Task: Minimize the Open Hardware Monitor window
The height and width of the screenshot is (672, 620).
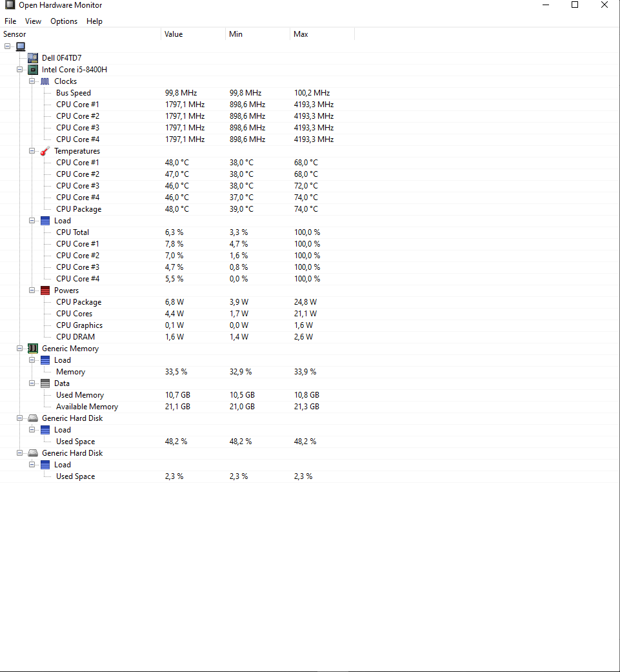Action: [x=546, y=5]
